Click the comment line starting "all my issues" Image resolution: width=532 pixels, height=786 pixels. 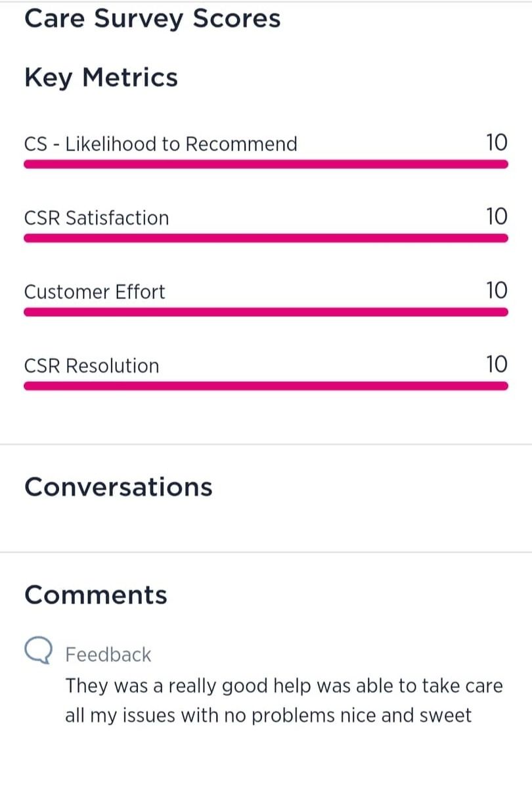268,715
